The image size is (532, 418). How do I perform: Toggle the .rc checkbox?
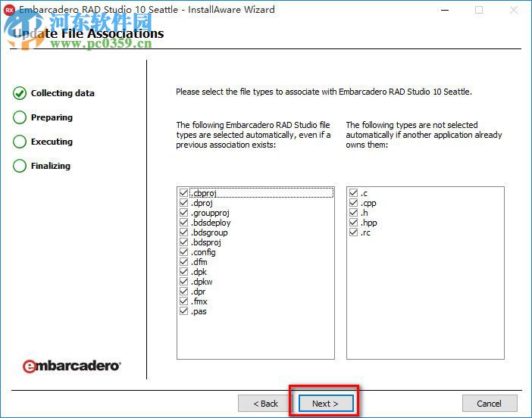pos(354,232)
